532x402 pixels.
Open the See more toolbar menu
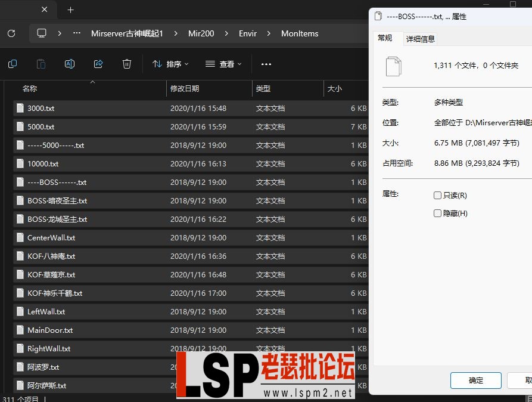click(266, 64)
